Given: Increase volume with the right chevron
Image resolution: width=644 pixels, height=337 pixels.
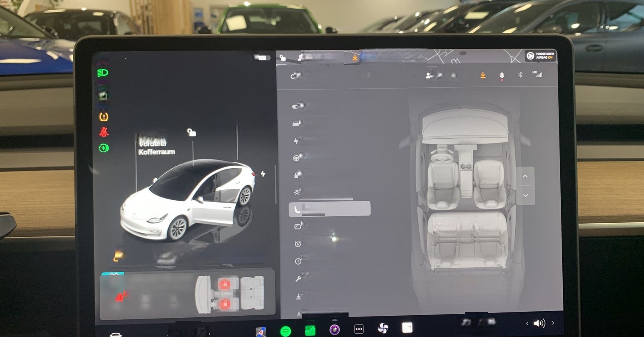Looking at the screenshot, I should 553,323.
